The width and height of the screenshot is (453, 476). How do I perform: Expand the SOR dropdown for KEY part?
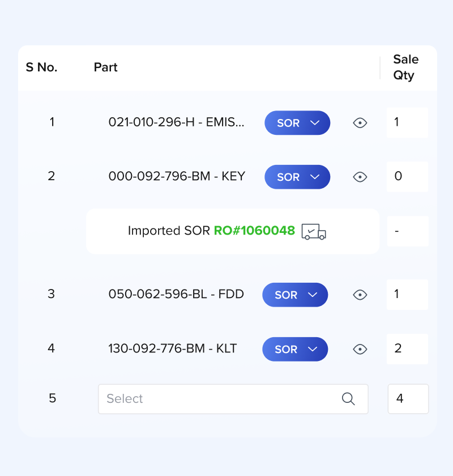(297, 177)
